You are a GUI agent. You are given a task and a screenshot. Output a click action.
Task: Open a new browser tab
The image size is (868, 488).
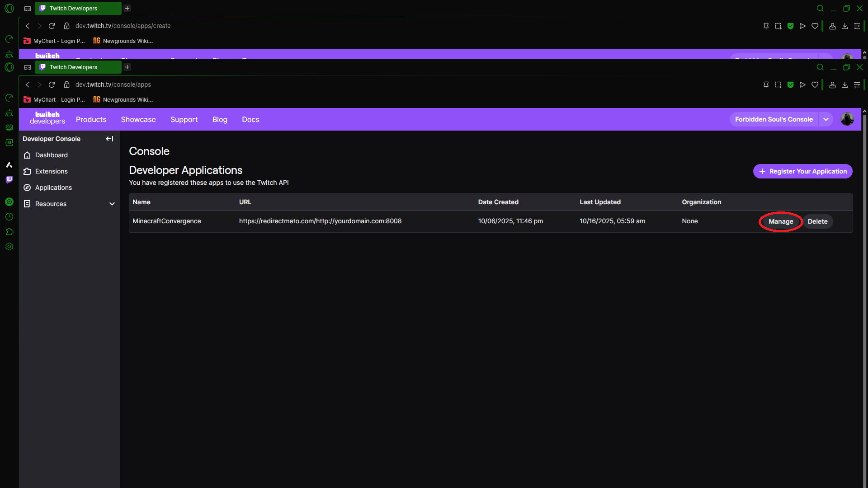pyautogui.click(x=127, y=67)
